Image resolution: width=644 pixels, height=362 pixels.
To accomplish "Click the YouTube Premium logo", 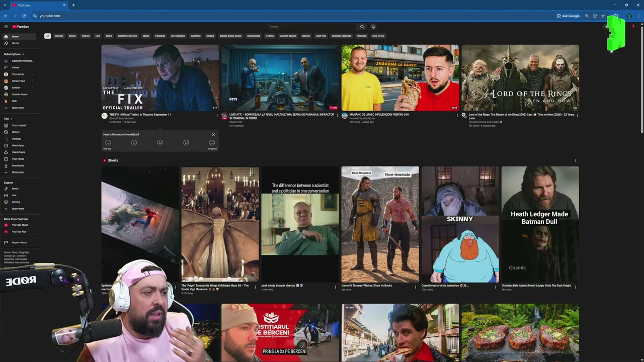I will [x=21, y=27].
